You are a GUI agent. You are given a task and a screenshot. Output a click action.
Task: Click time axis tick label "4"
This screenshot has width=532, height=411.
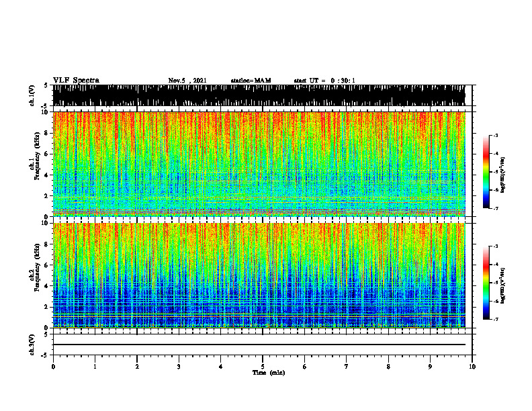click(x=220, y=367)
